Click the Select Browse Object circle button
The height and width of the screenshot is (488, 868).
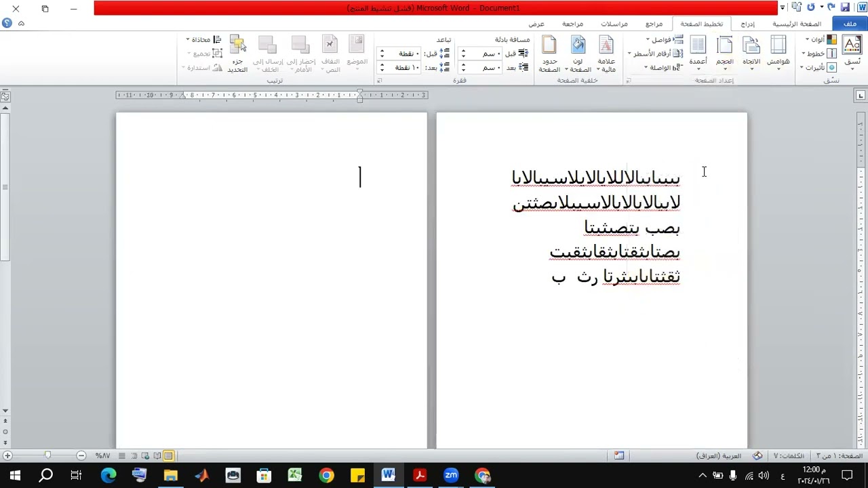coord(5,432)
